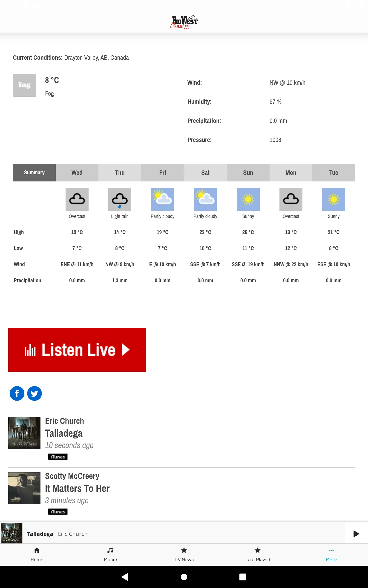Image resolution: width=368 pixels, height=588 pixels.
Task: Click the '3 minutes ago' timestamp
Action: pyautogui.click(x=67, y=500)
